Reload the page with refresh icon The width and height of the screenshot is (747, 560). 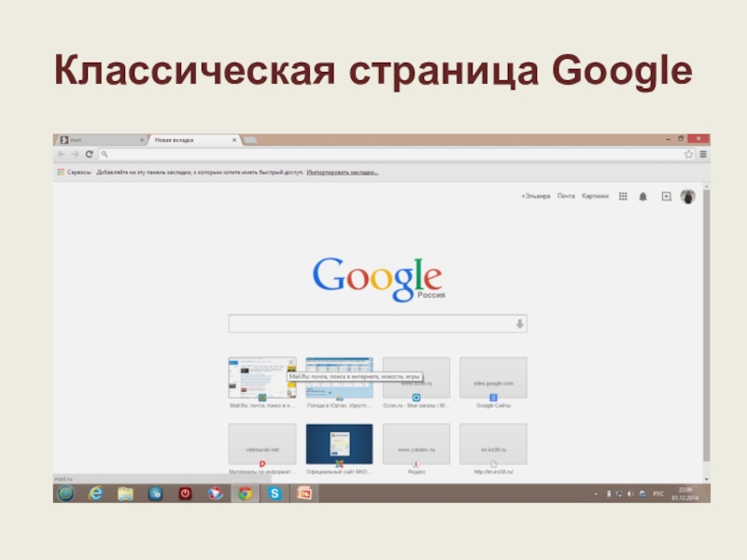coord(89,154)
